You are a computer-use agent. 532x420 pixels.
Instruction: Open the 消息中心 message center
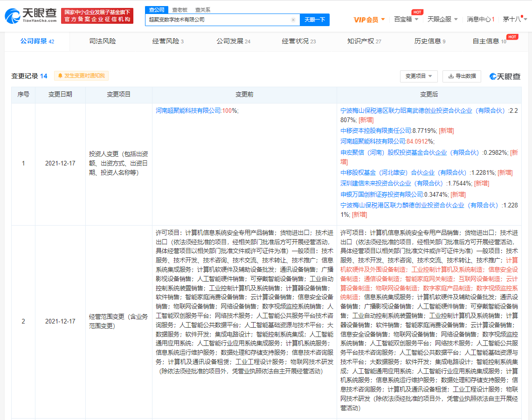point(480,20)
